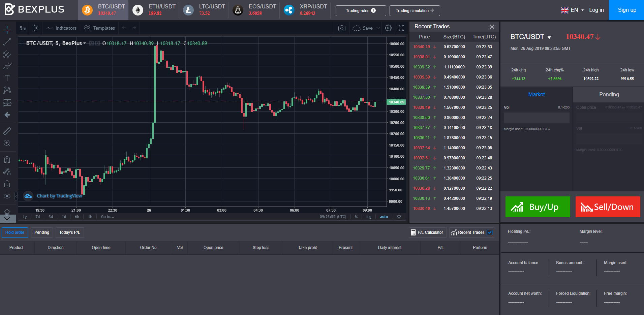Screen dimensions: 644x315
Task: Save the chart layout
Action: coord(363,28)
